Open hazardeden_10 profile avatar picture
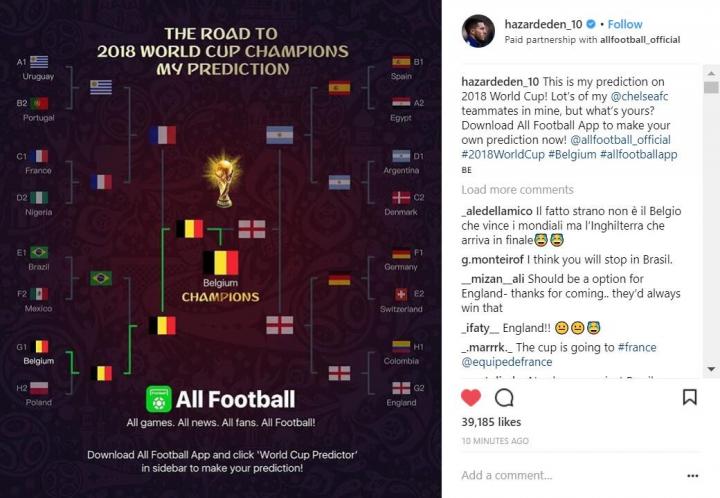The width and height of the screenshot is (720, 498). [x=478, y=31]
